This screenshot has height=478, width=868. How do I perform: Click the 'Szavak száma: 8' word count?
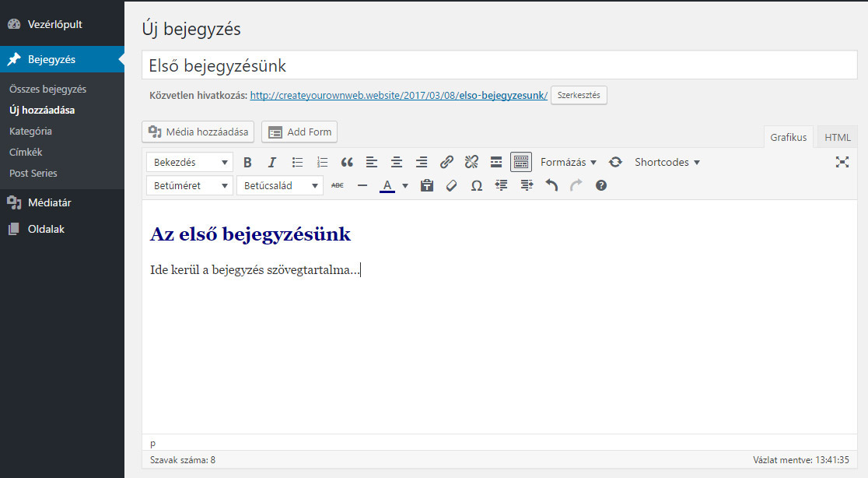coord(183,460)
